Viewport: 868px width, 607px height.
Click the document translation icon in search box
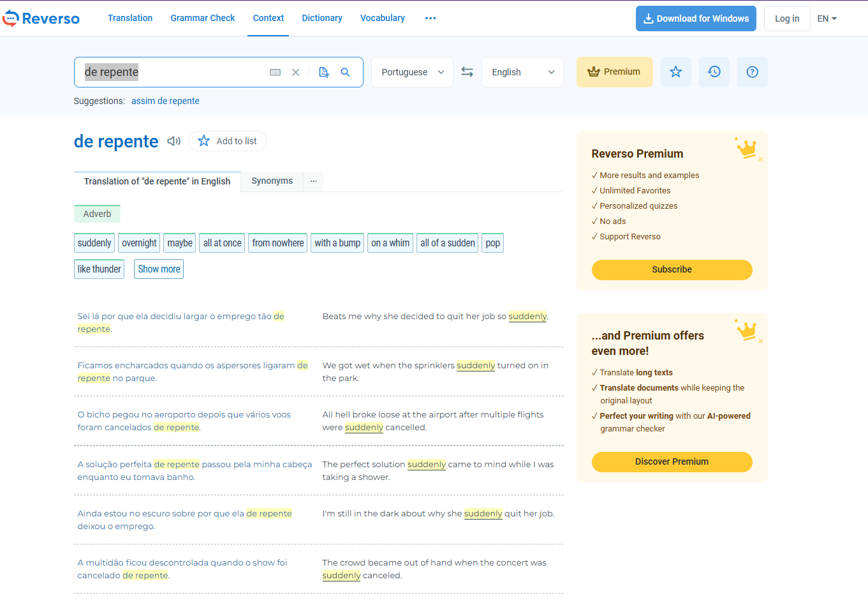pos(324,72)
